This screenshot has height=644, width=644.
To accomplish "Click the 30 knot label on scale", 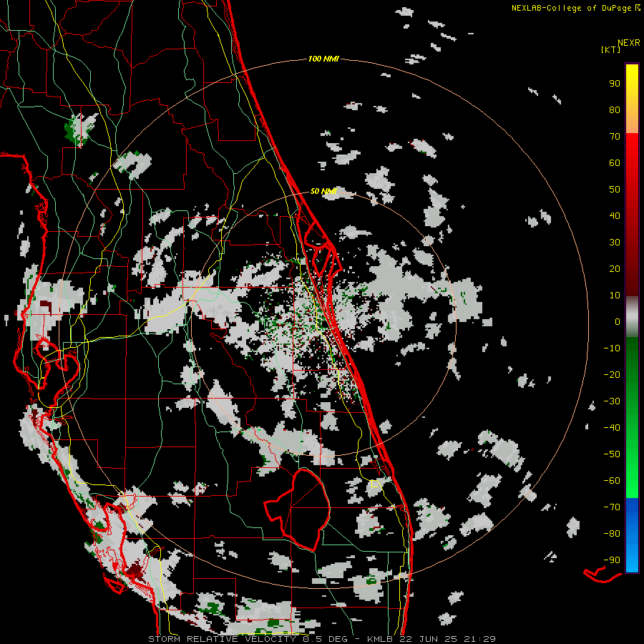I will (x=615, y=243).
